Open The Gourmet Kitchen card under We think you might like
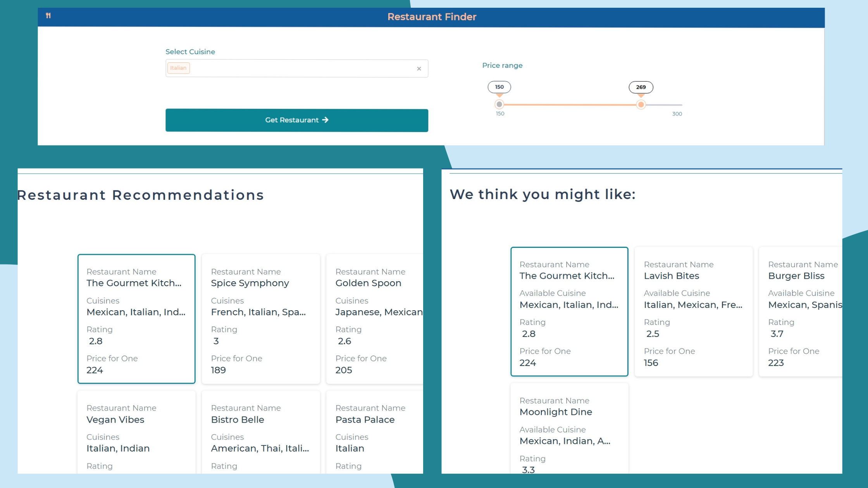The image size is (868, 488). 569,311
